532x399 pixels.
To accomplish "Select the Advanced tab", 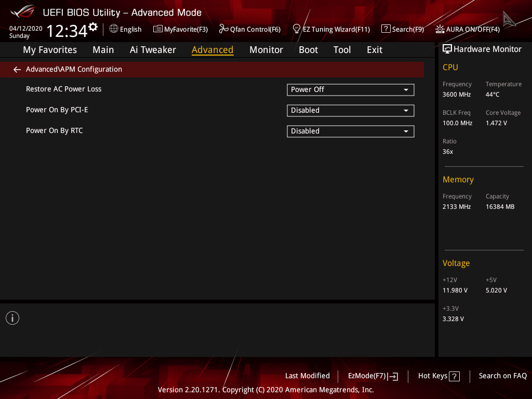I will click(x=212, y=50).
